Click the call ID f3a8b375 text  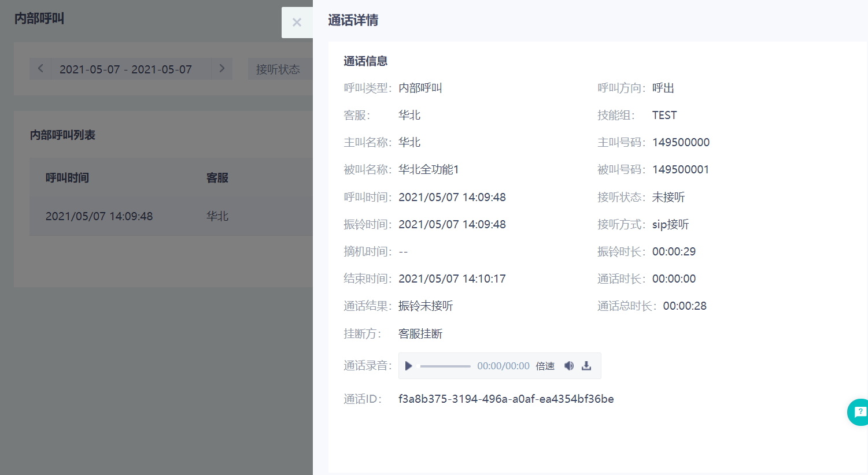click(506, 399)
